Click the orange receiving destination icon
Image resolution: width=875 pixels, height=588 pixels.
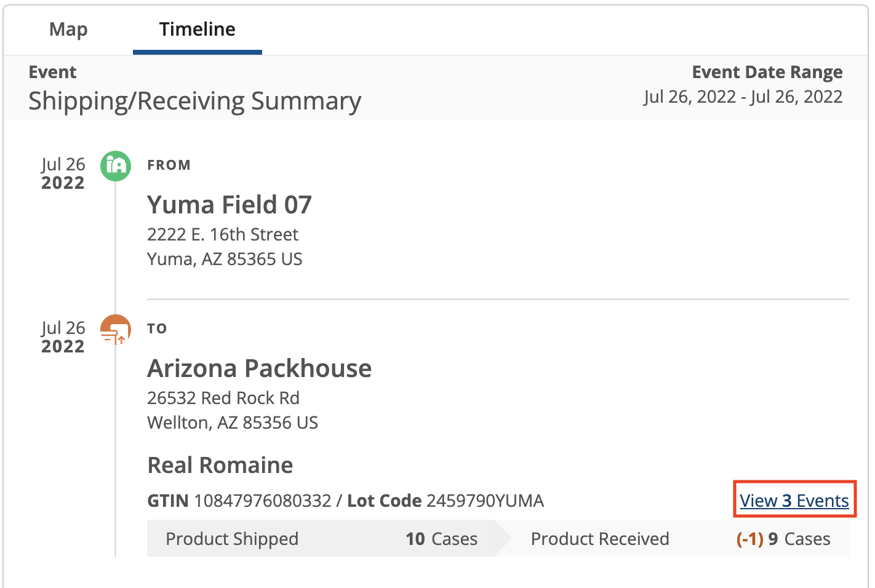click(x=116, y=330)
